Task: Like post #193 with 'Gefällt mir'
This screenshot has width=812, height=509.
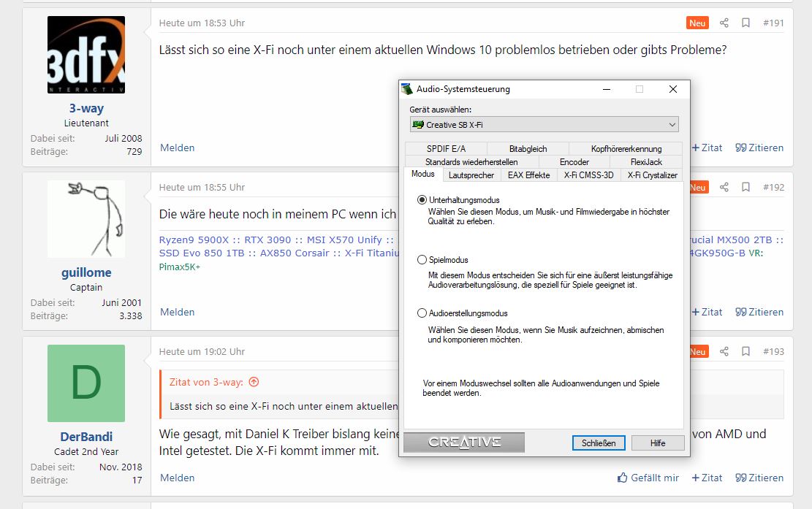Action: click(x=648, y=478)
